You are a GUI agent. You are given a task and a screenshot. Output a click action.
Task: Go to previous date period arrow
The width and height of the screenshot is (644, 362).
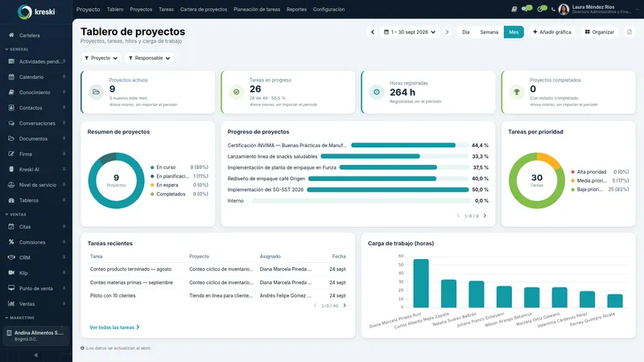click(x=373, y=32)
